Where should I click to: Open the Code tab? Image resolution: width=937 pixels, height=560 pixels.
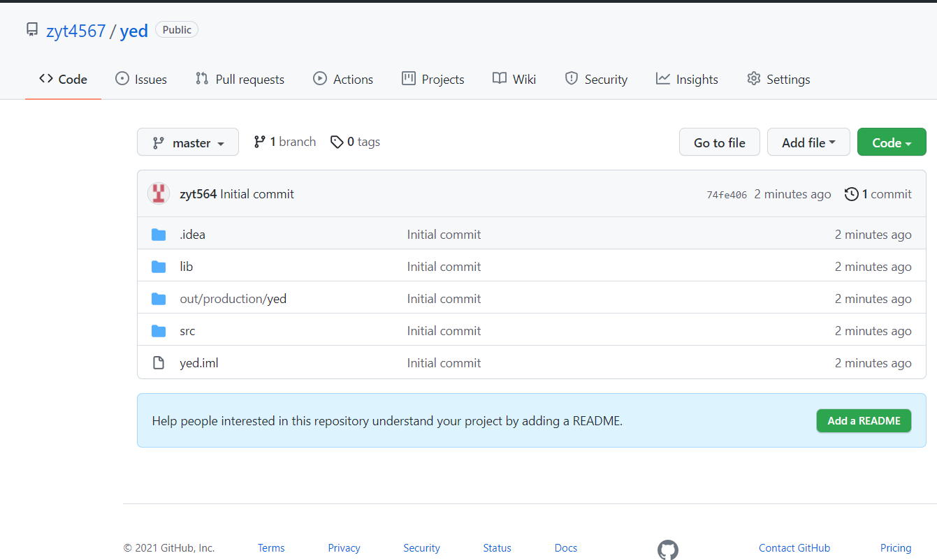(x=63, y=79)
